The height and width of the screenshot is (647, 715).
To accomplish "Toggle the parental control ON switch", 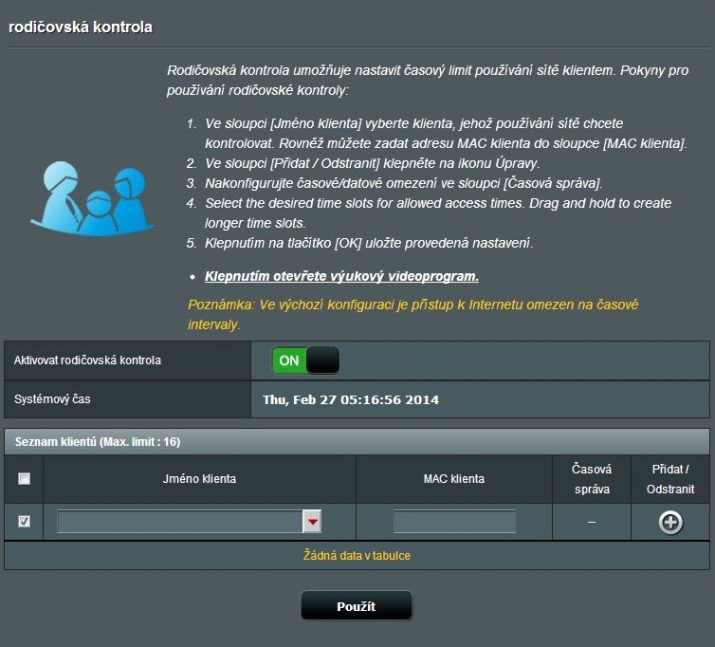I will (305, 360).
